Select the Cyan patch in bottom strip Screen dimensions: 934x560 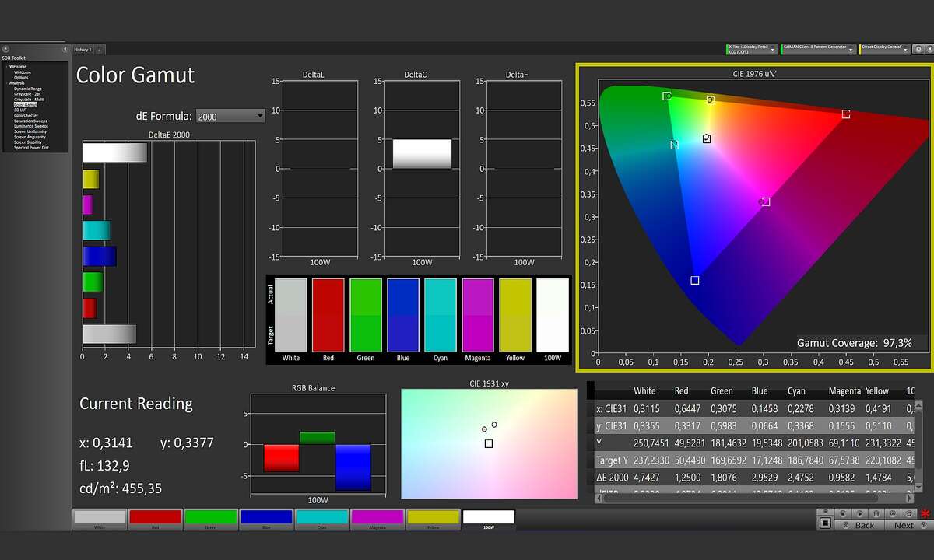322,520
